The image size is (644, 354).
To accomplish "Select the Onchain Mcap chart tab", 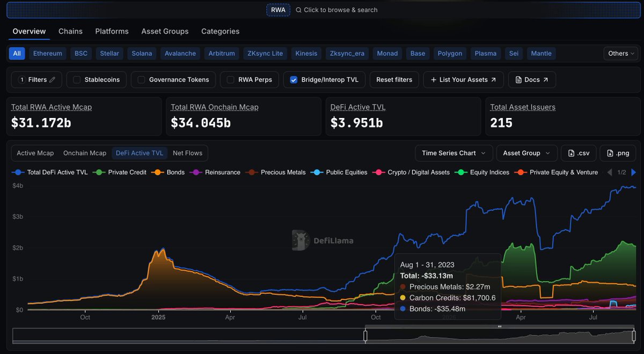I will pos(85,153).
